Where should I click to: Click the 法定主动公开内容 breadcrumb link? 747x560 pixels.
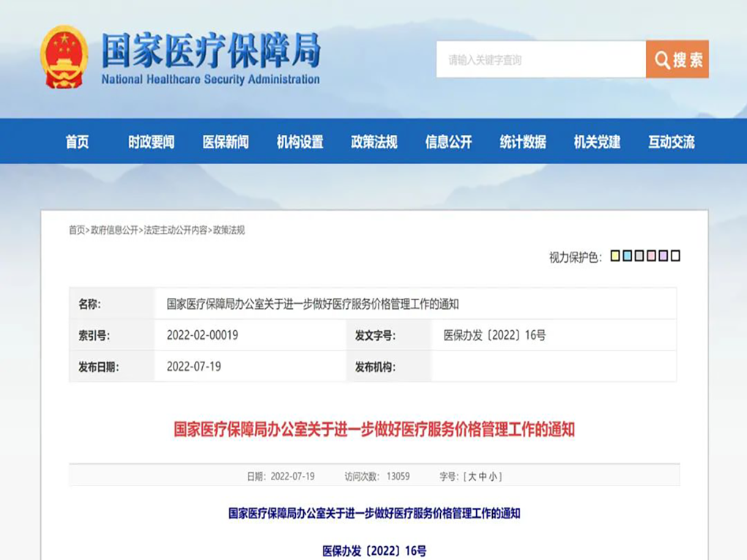point(175,231)
